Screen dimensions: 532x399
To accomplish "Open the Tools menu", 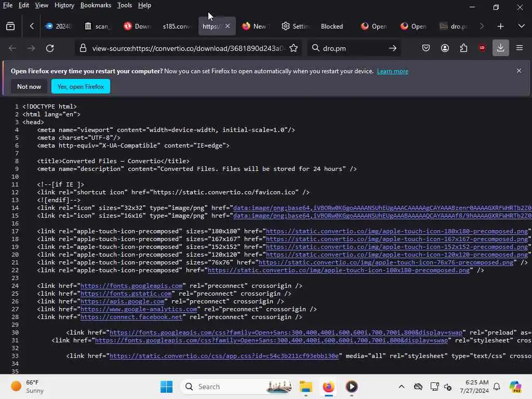I will pyautogui.click(x=125, y=5).
